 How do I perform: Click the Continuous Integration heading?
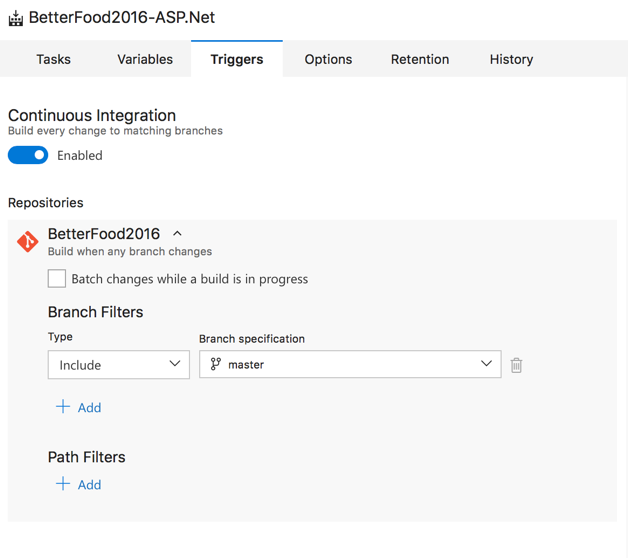pyautogui.click(x=92, y=115)
